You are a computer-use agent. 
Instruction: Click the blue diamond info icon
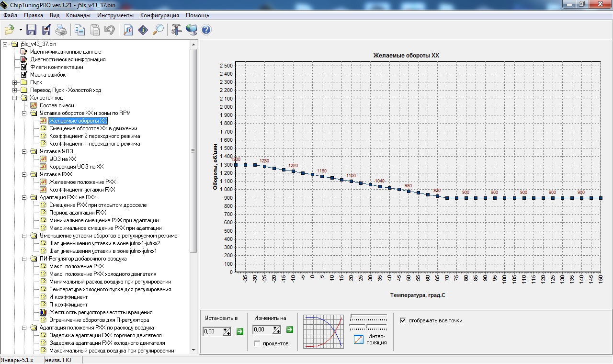(143, 30)
